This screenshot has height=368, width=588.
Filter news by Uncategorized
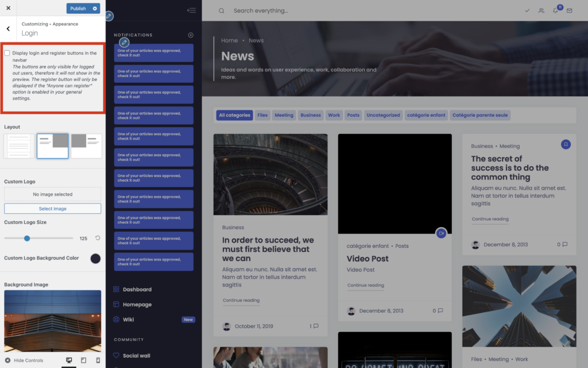coord(383,115)
